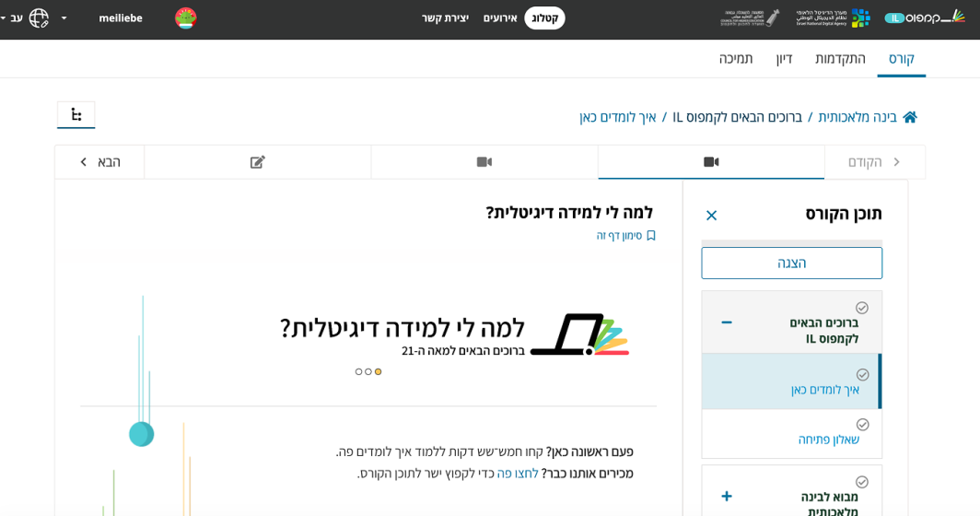Click the globe language icon
Screen dimensions: 980x516
pyautogui.click(x=39, y=18)
